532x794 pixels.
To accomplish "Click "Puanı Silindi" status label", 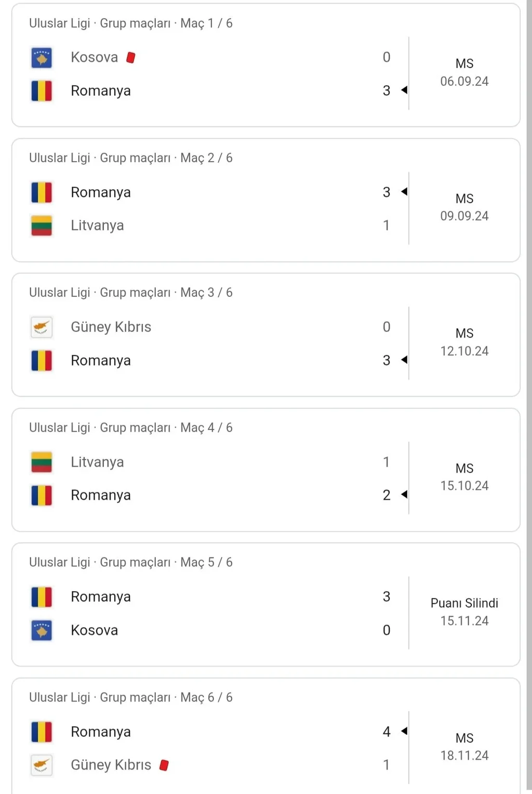I will pos(464,603).
